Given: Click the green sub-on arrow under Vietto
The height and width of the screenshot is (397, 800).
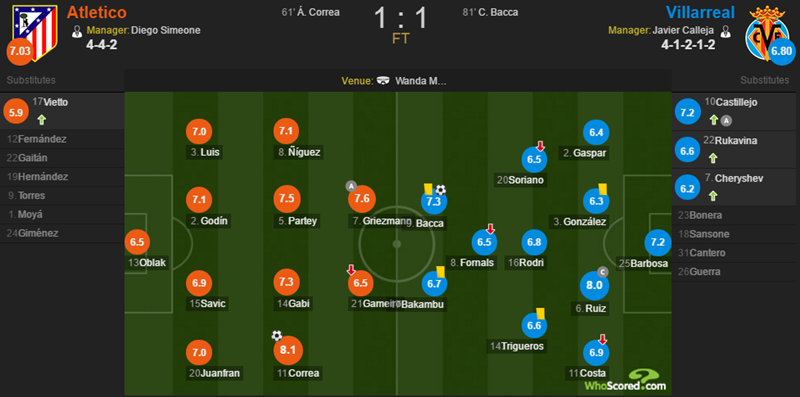Looking at the screenshot, I should [42, 120].
